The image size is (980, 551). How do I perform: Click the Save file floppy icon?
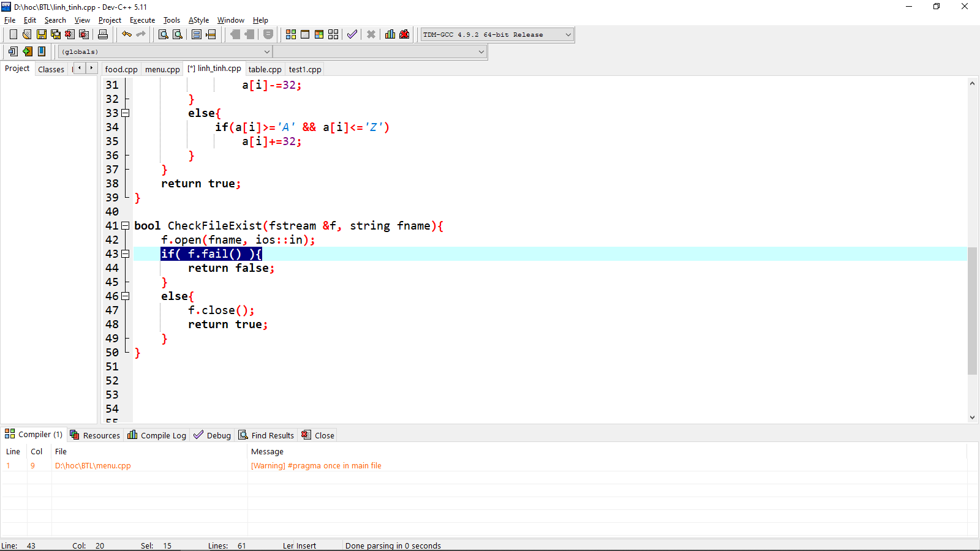click(41, 34)
